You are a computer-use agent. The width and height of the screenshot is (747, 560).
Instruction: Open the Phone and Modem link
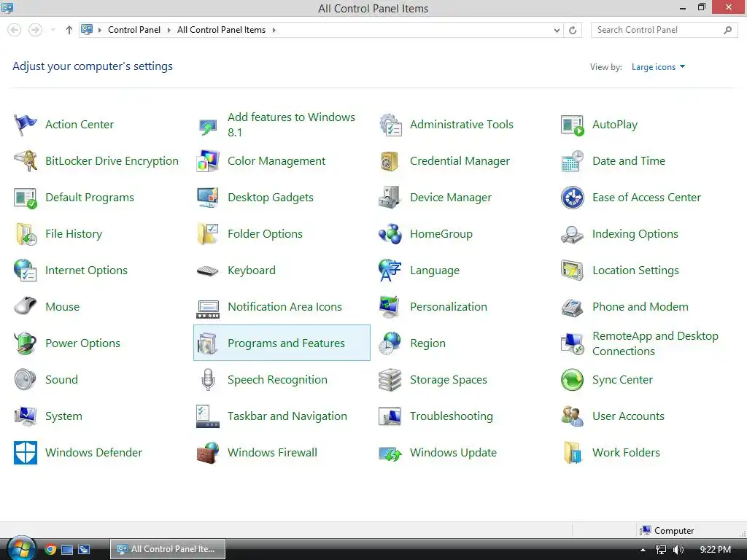coord(640,307)
